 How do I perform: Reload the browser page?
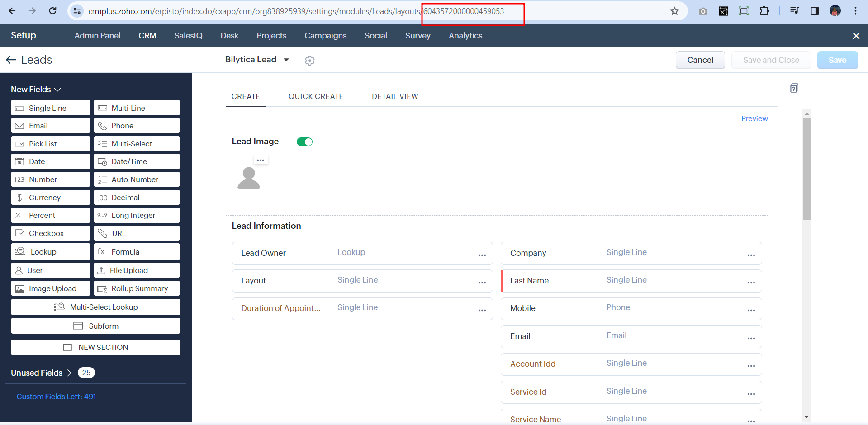pos(53,11)
